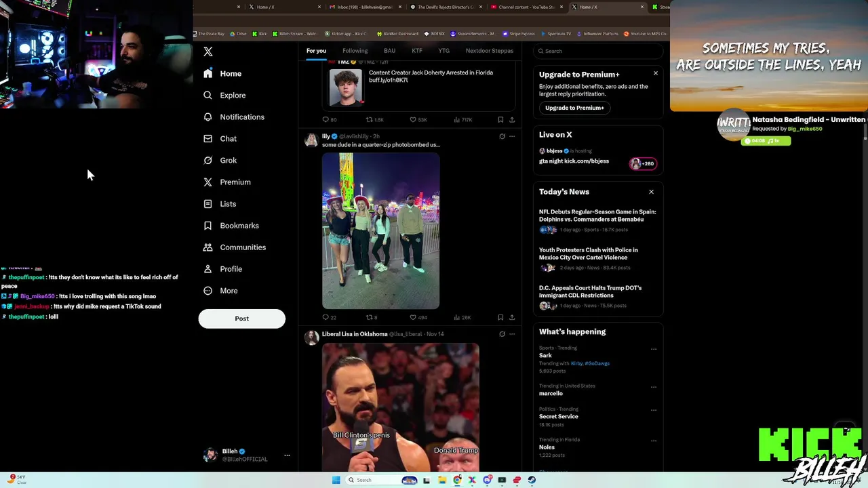Switch to the Nextdoor Steppas tab
This screenshot has width=868, height=488.
click(x=489, y=51)
